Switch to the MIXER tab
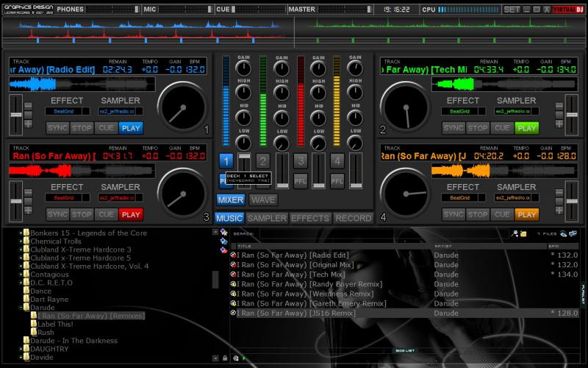Screen dimensions: 588x368 (231, 199)
